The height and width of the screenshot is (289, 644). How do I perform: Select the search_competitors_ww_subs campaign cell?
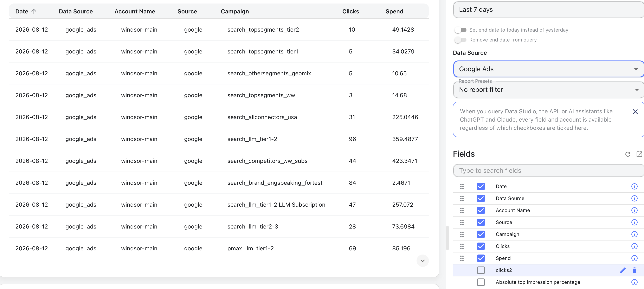pyautogui.click(x=267, y=161)
